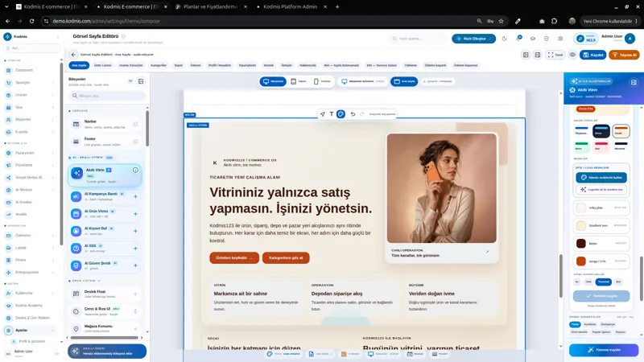Screen dimensions: 644x362
Task: Add the AI Güven Şeridi component
Action: point(135,265)
